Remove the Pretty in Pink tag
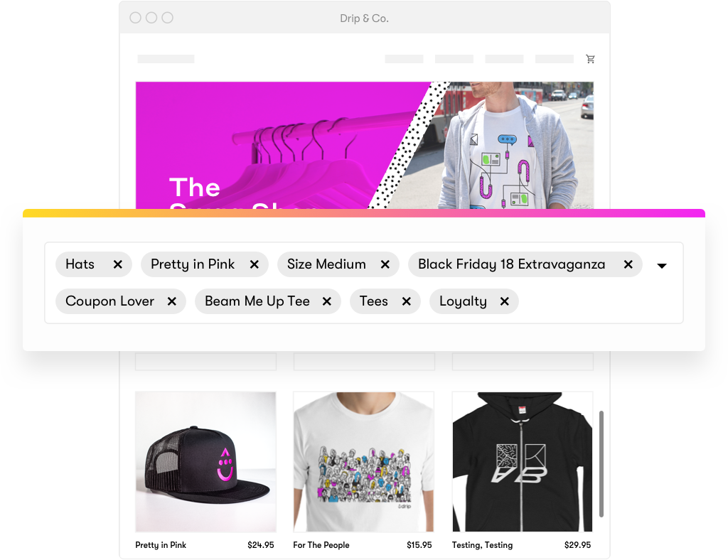The image size is (728, 560). (254, 264)
